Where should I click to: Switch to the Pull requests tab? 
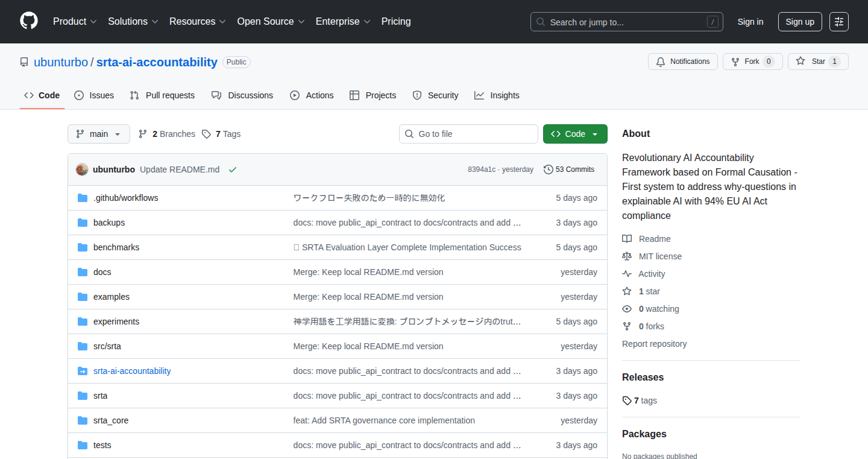tap(163, 95)
